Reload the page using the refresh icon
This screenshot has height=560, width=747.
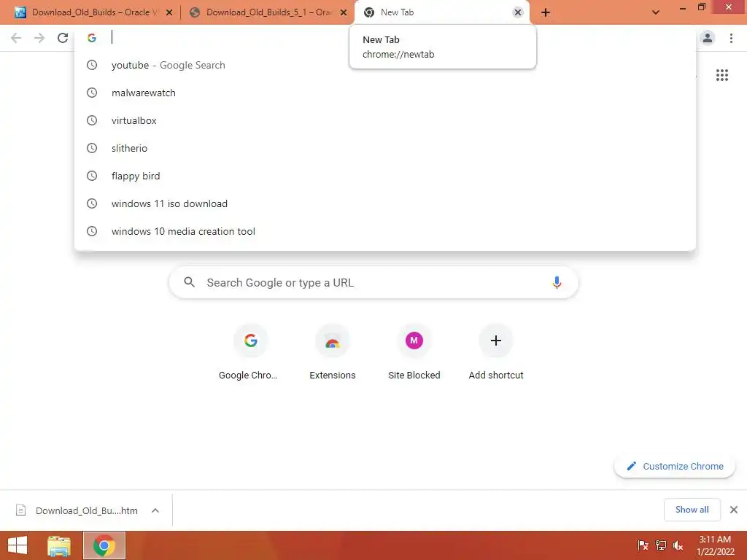pos(63,38)
